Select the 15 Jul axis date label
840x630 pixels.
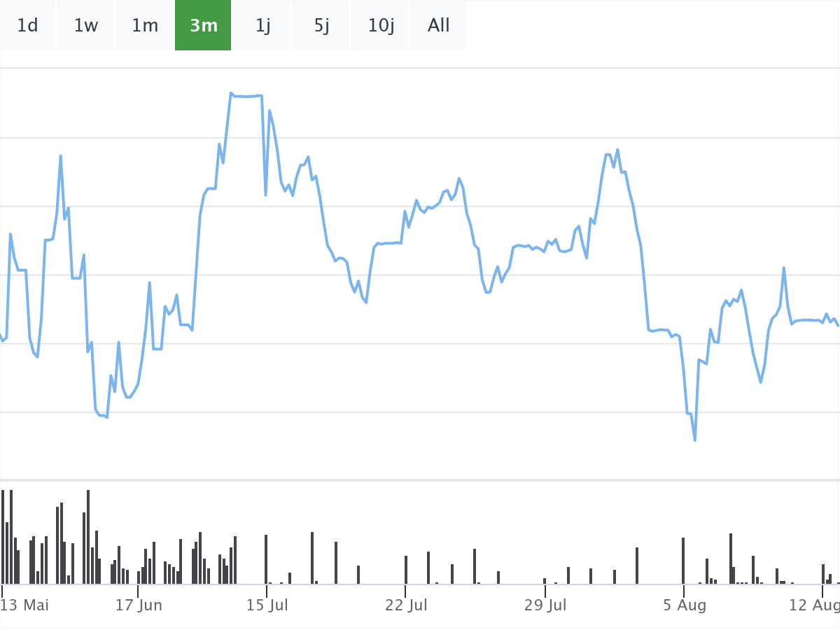coord(267,605)
